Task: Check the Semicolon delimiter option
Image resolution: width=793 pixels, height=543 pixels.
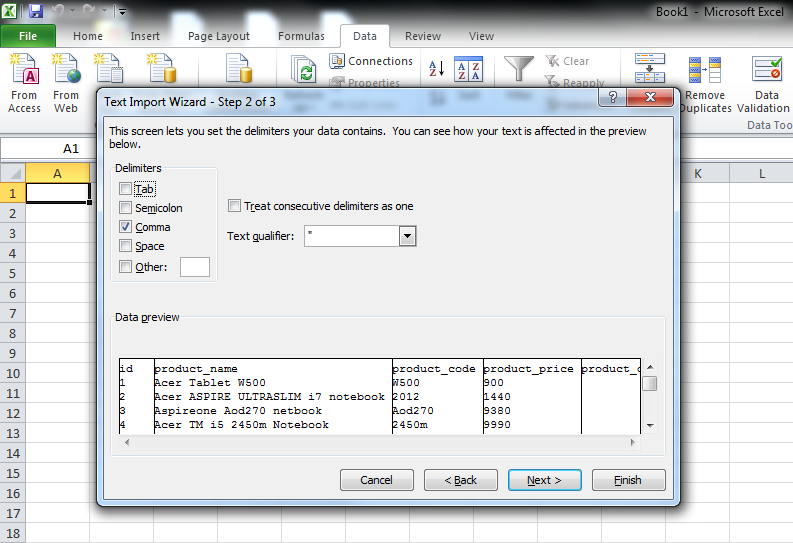Action: click(x=125, y=208)
